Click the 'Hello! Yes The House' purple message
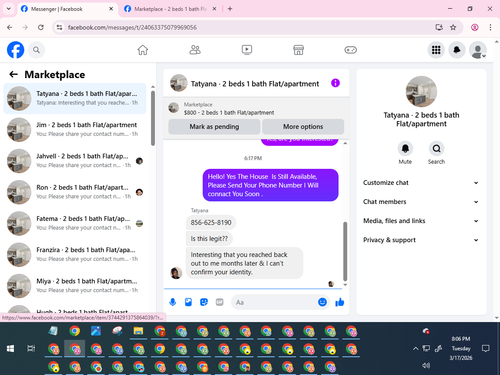 pos(271,185)
